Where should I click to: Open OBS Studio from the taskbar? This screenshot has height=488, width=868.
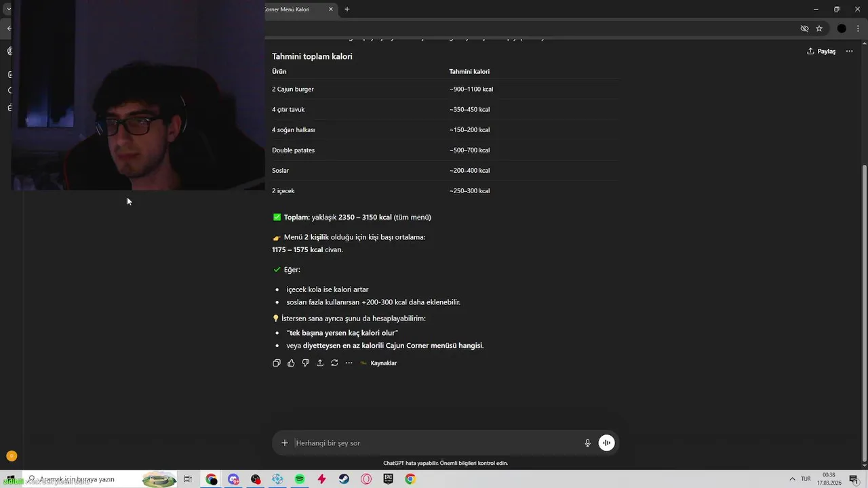(256, 479)
